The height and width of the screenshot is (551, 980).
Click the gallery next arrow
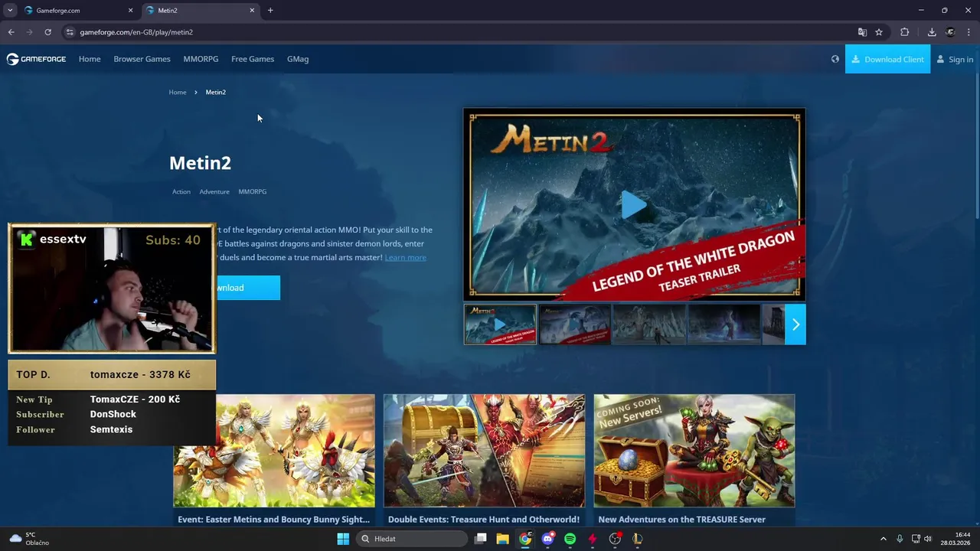pos(795,324)
